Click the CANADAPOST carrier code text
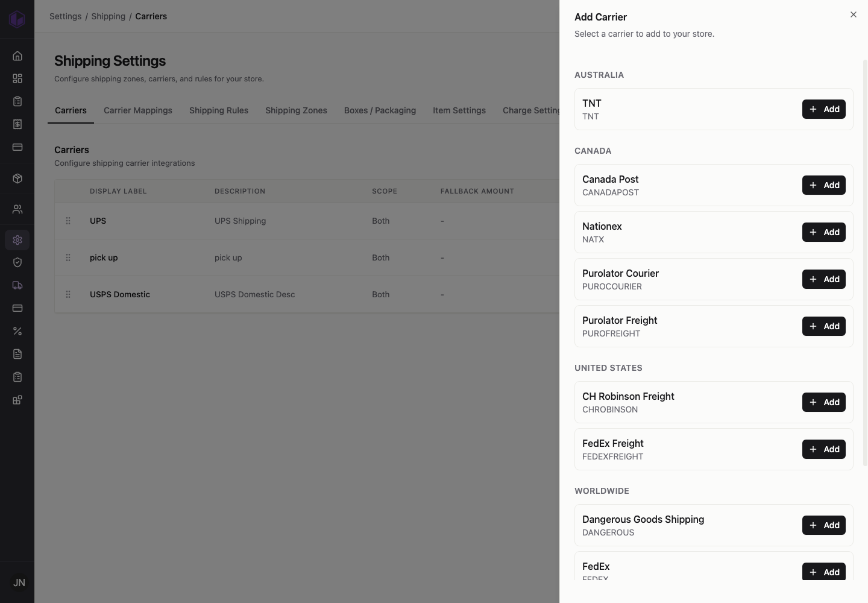This screenshot has width=868, height=603. pos(611,192)
